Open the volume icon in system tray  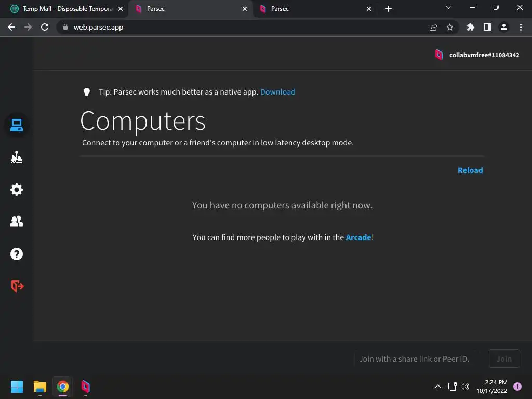465,387
